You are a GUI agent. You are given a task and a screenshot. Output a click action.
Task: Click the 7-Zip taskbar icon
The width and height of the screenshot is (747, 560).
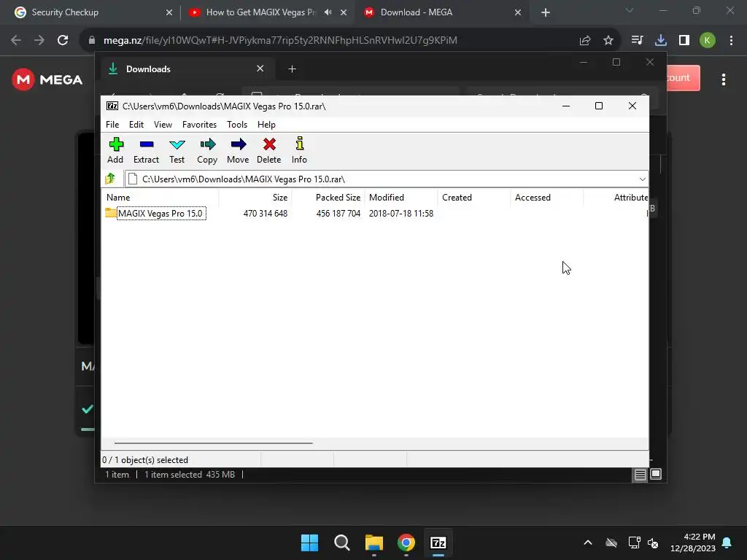click(x=438, y=542)
